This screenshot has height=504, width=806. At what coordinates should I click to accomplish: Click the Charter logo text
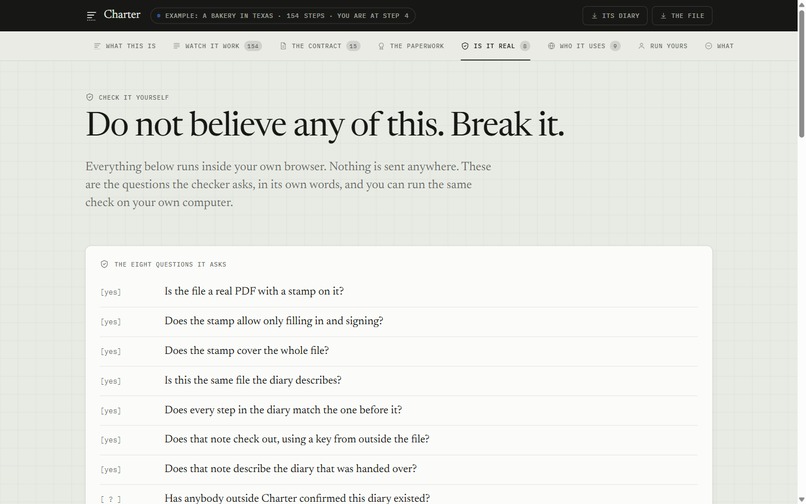(x=122, y=14)
